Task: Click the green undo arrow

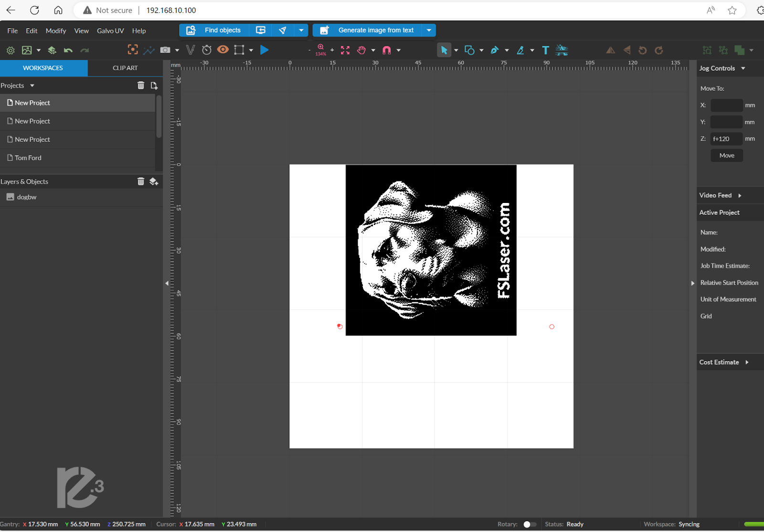Action: coord(68,50)
